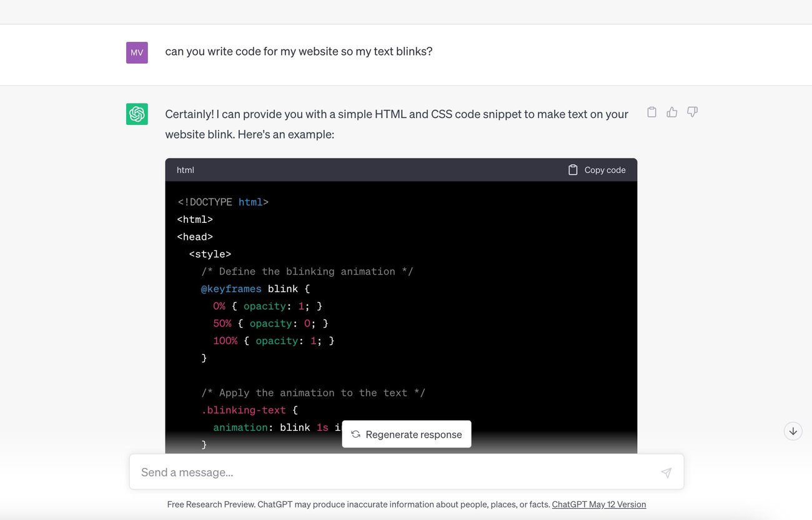
Task: Open the ChatGPT May 12 Version link
Action: click(x=598, y=504)
